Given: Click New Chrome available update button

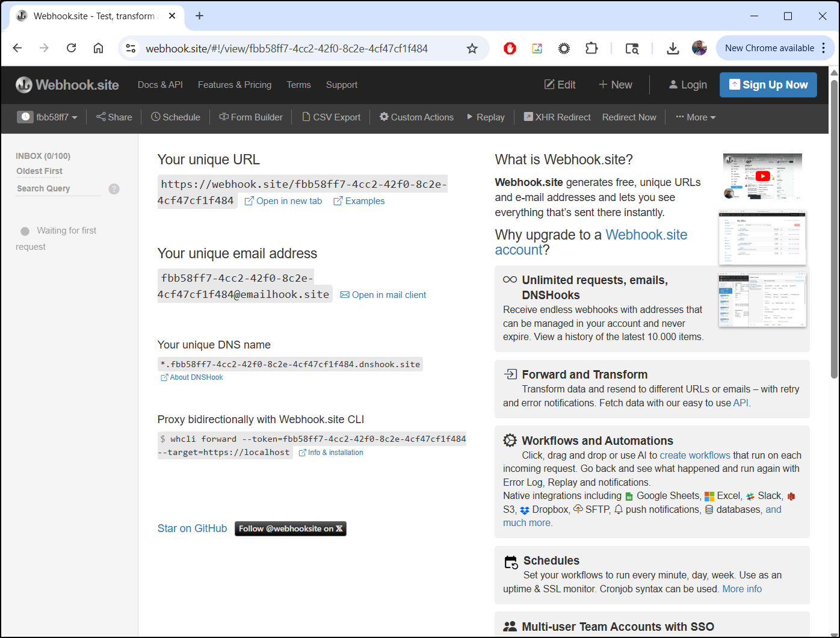Looking at the screenshot, I should click(775, 48).
